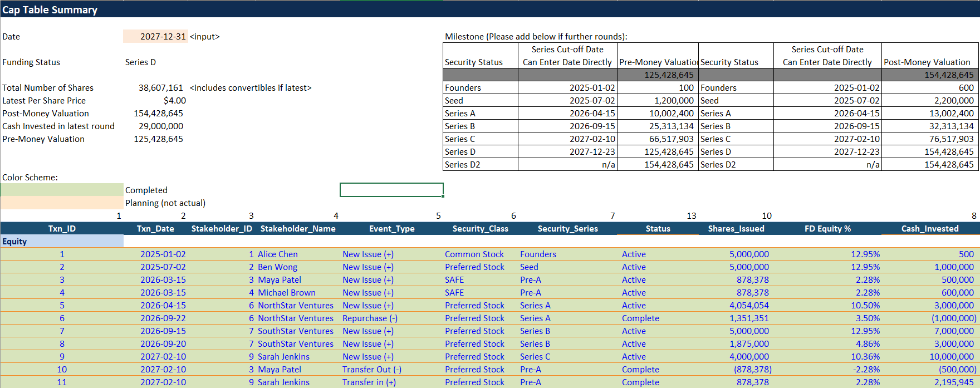Select the Status column header
The image size is (980, 388).
coord(658,229)
